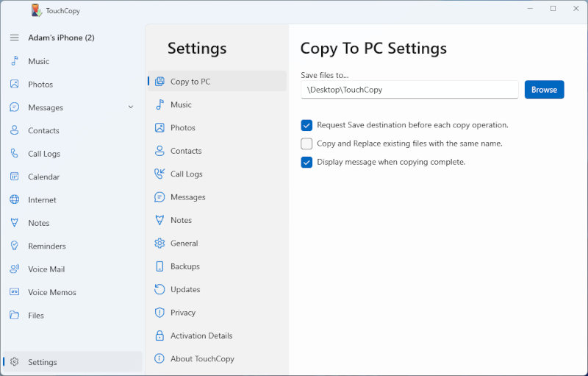
Task: Click the Photos icon in left sidebar
Action: pyautogui.click(x=14, y=84)
